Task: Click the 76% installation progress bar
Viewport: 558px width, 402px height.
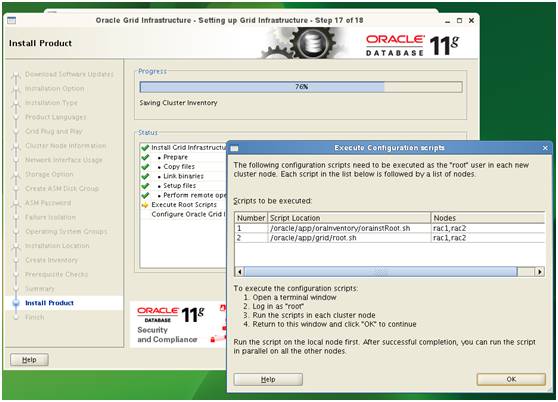Action: coord(301,87)
